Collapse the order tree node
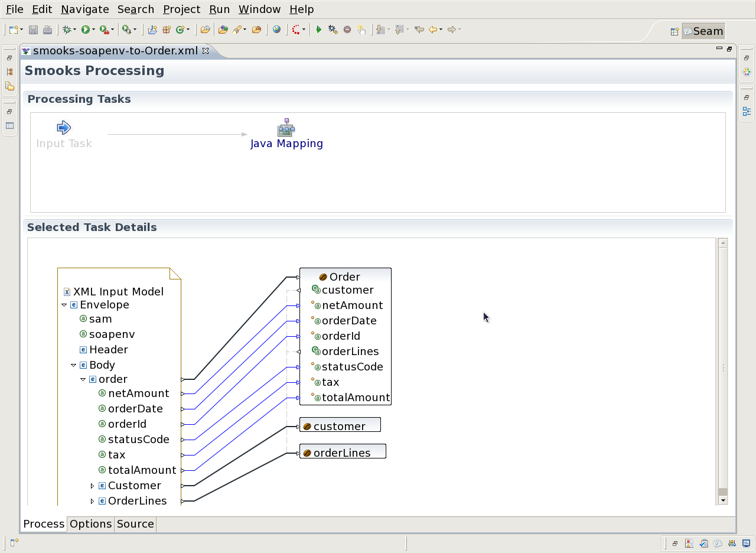Image resolution: width=756 pixels, height=553 pixels. [83, 380]
